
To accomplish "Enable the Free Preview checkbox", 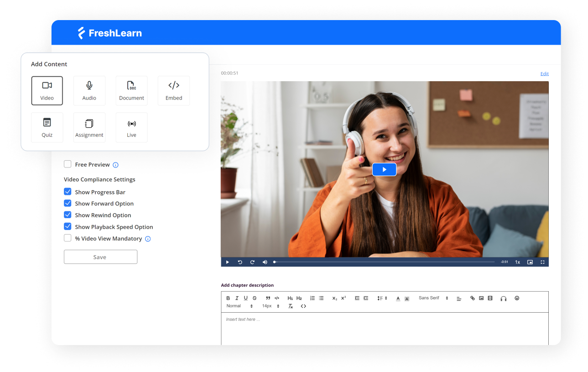I will click(67, 164).
